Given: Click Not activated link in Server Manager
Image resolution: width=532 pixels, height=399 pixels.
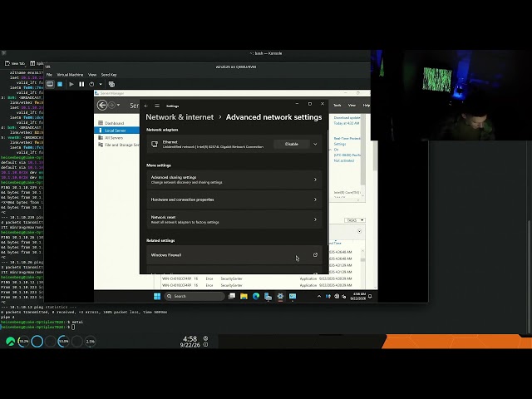Looking at the screenshot, I should pos(343,160).
